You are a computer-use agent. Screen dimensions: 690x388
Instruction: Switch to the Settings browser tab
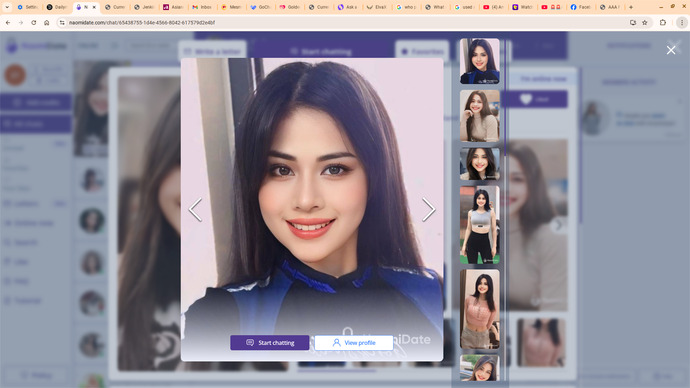[28, 7]
